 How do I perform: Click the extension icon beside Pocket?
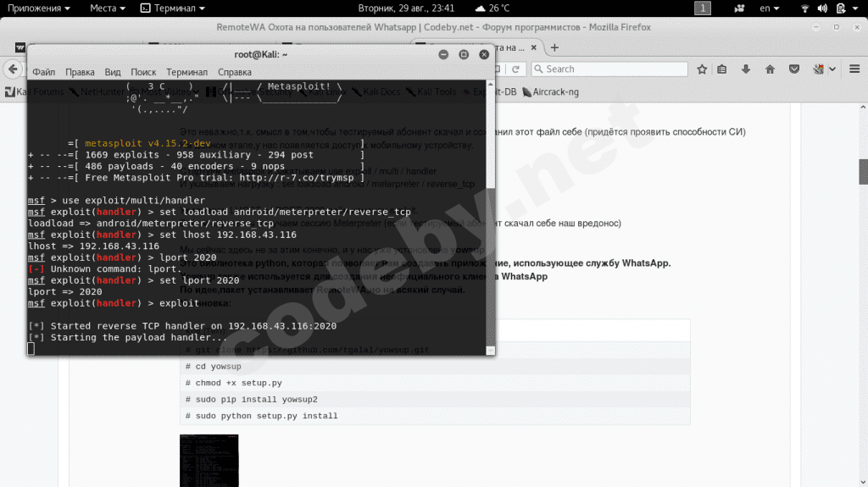(818, 69)
